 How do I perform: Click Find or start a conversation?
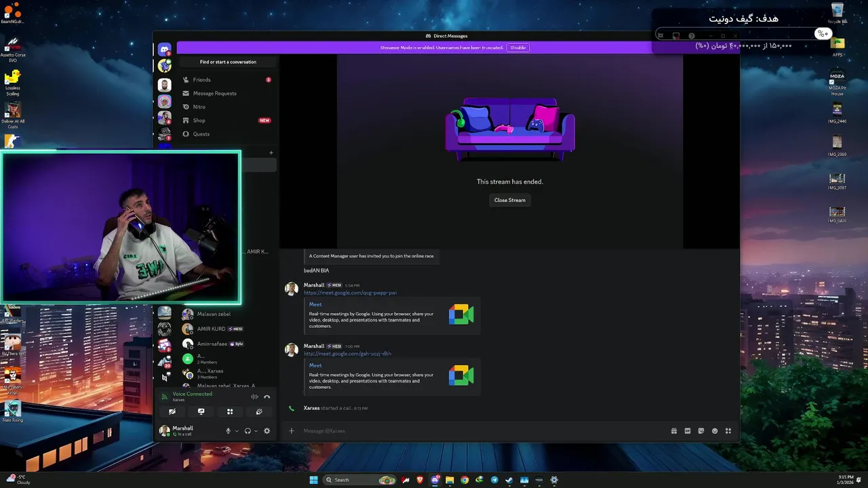pos(228,62)
